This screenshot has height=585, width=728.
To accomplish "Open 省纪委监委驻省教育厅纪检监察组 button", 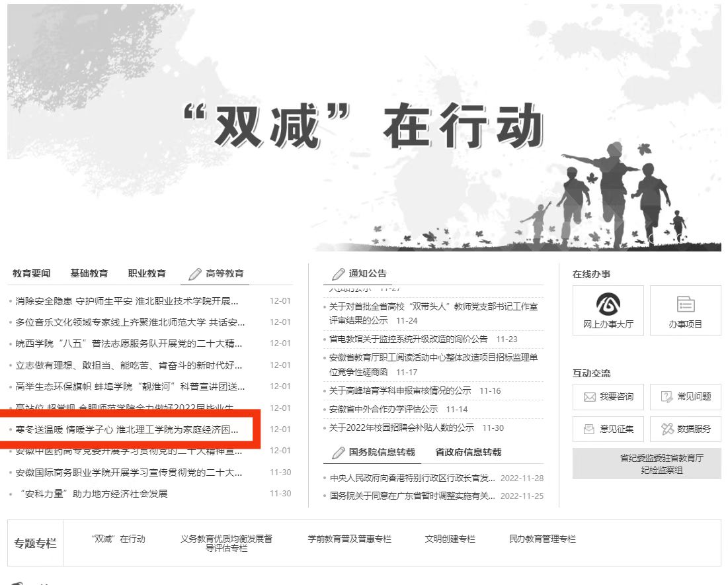I will (x=646, y=464).
